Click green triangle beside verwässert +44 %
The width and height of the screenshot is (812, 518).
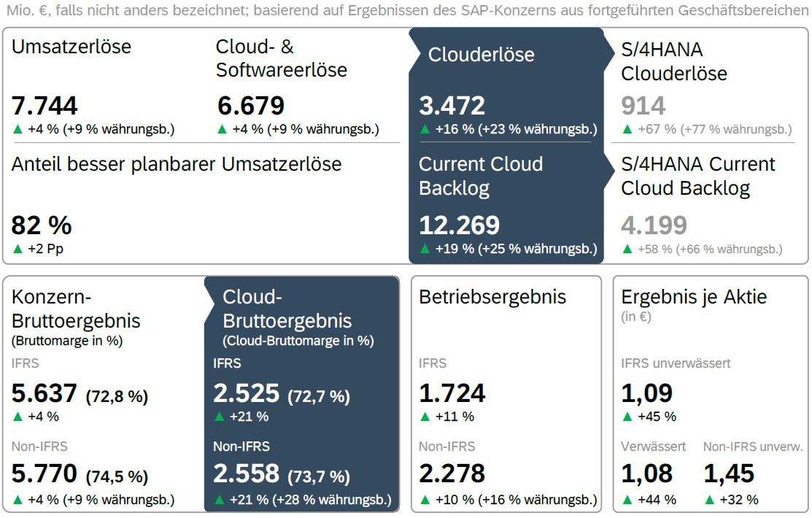click(x=627, y=500)
